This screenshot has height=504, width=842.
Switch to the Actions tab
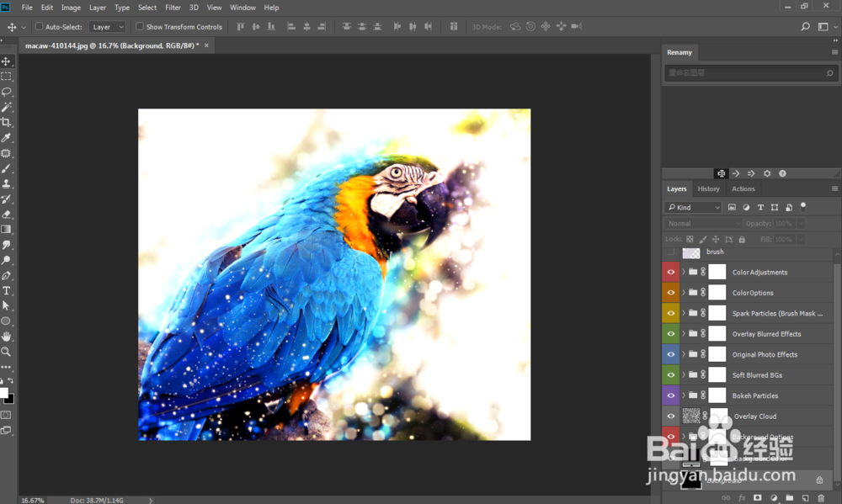pos(743,189)
